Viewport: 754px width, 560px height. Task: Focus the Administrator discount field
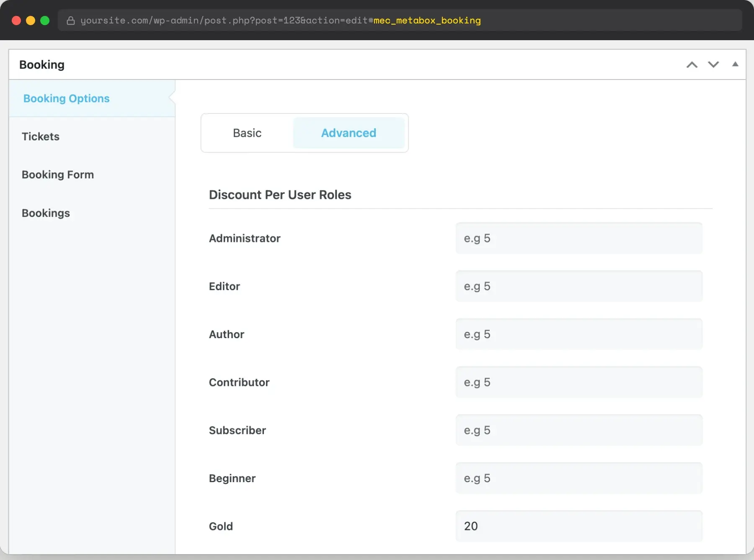579,238
